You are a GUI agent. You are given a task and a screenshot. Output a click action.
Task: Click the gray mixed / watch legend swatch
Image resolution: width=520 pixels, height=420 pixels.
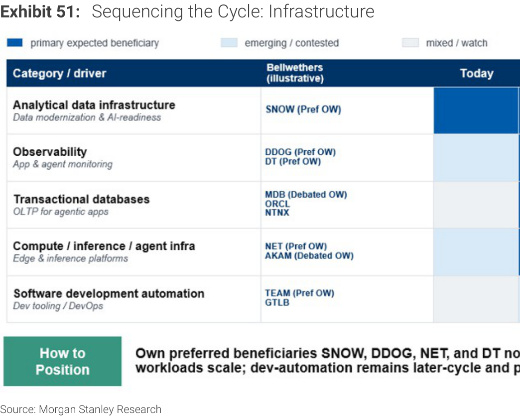coord(410,43)
